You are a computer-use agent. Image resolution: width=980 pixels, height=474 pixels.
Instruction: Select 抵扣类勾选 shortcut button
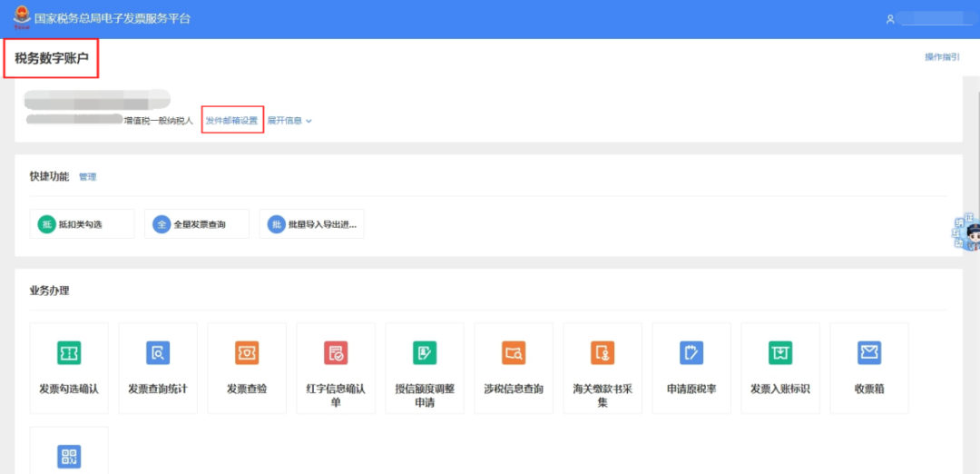(82, 224)
